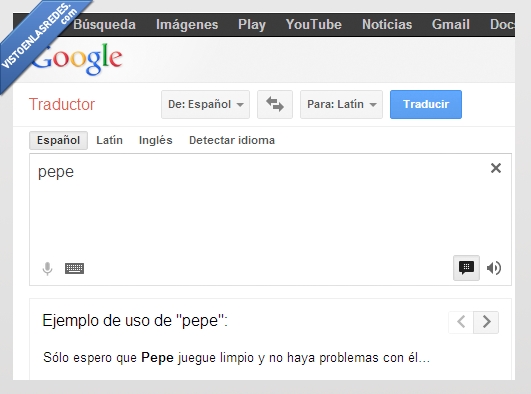531x394 pixels.
Task: Click the bold word Pepe in example sentence
Action: click(x=157, y=358)
